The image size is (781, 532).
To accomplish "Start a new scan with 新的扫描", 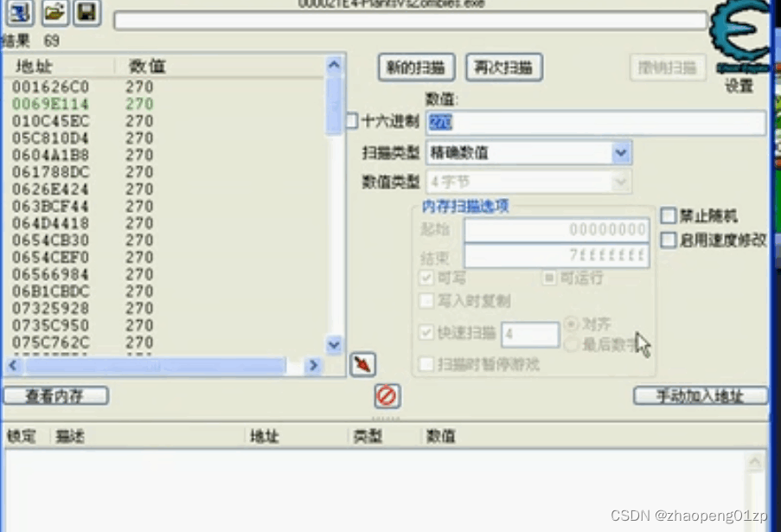I will (416, 67).
